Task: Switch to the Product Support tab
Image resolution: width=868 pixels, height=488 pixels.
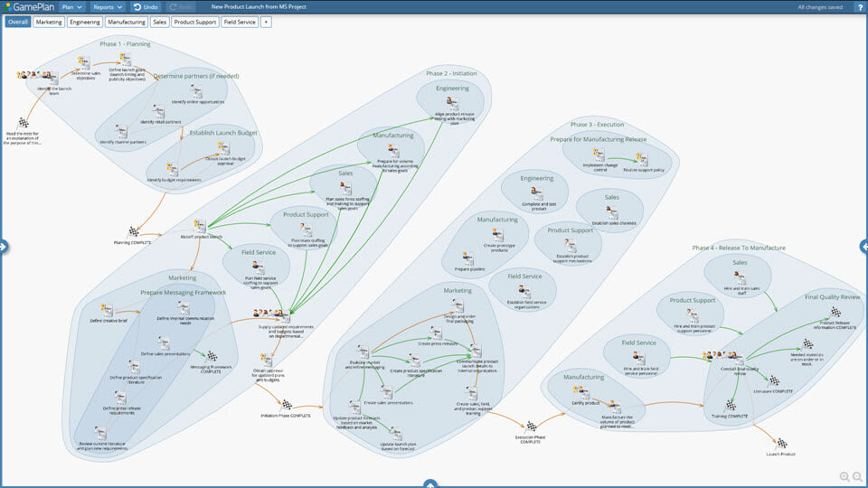Action: pyautogui.click(x=194, y=22)
